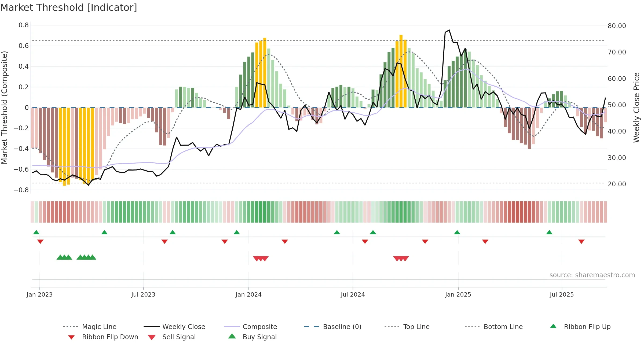This screenshot has height=362, width=644.
Task: Click the first buy signal cluster in early 2023
Action: tap(64, 257)
